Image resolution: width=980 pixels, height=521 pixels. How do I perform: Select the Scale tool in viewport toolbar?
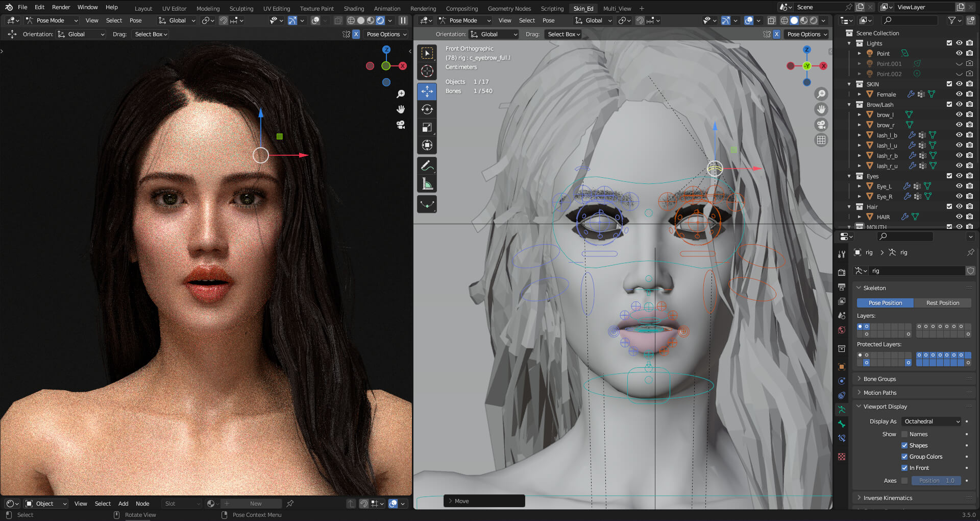[427, 128]
